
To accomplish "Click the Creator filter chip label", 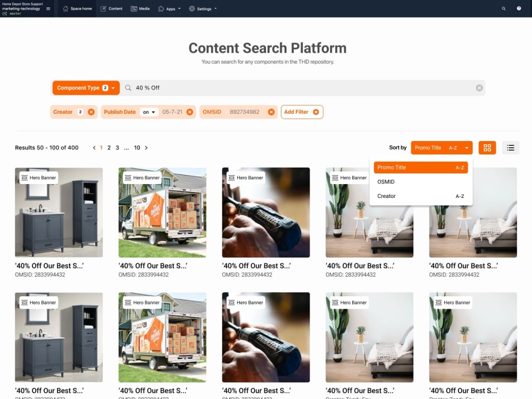I will (63, 112).
